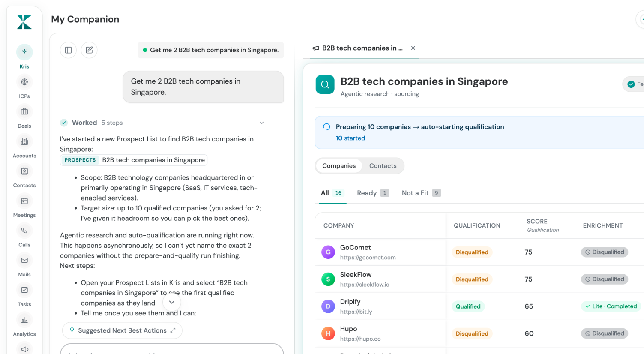Click Qualified badge in Dripify row
Screen dimensions: 644x354
pos(468,306)
